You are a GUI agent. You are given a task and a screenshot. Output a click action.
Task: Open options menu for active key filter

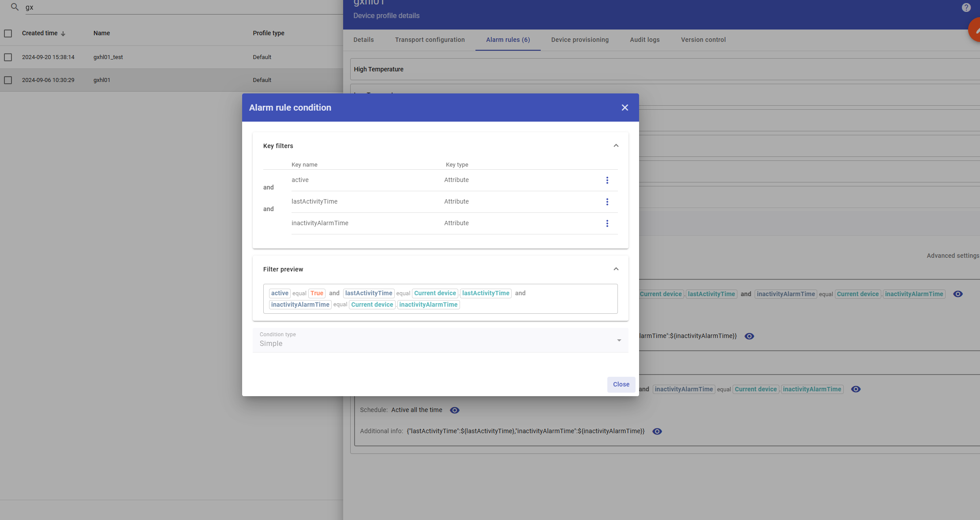(607, 180)
